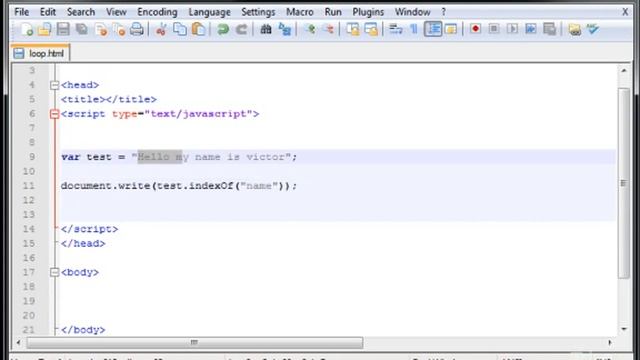Click the Close All documents icon
This screenshot has width=640, height=360.
coord(119,29)
